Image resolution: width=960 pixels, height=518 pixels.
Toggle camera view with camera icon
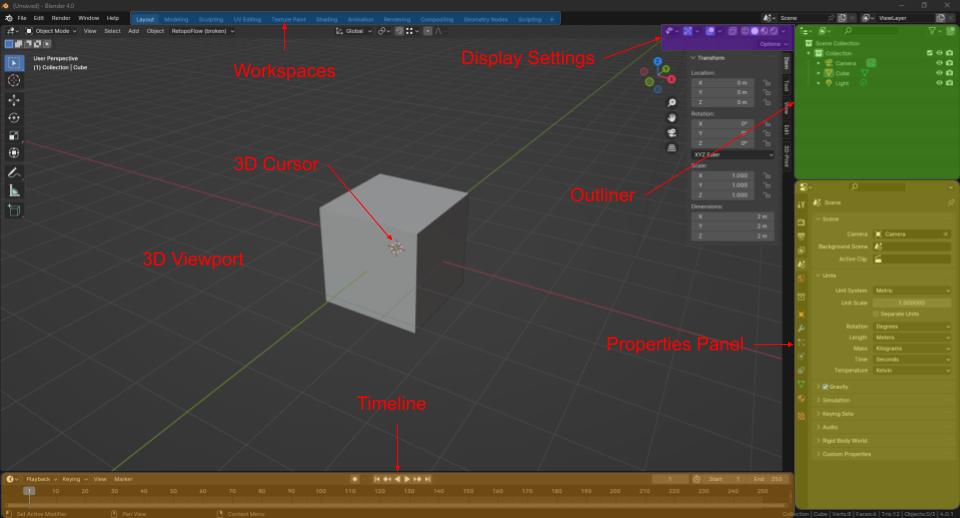(x=672, y=133)
